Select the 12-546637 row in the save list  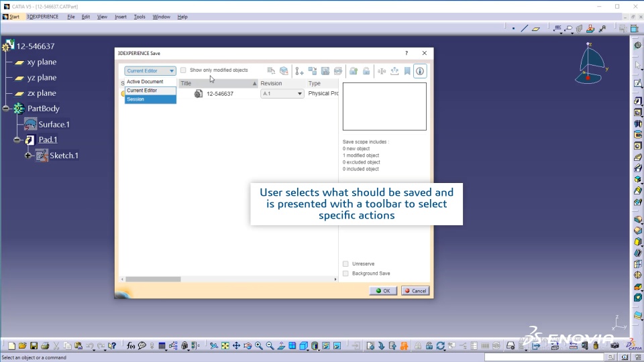coord(230,94)
